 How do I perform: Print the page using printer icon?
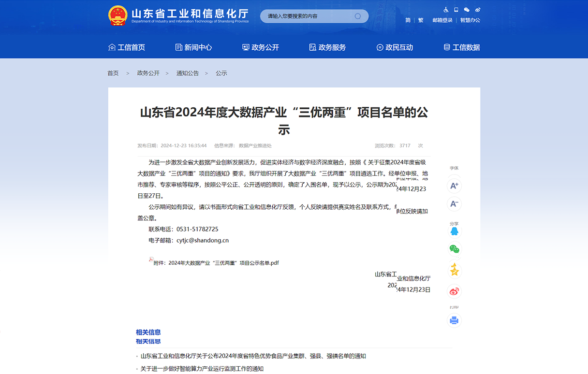point(454,320)
